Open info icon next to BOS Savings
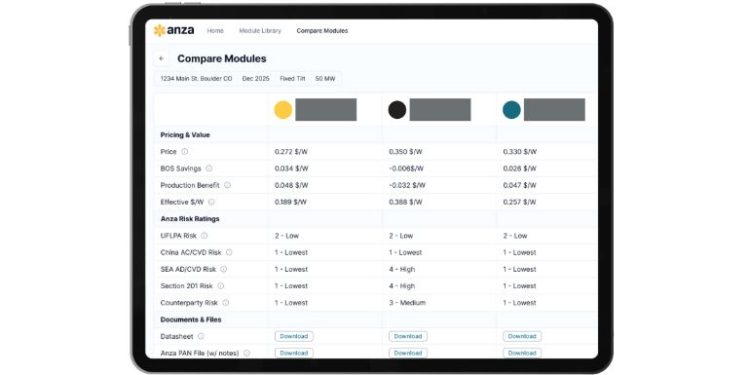Screen dimensions: 750x375 point(209,168)
